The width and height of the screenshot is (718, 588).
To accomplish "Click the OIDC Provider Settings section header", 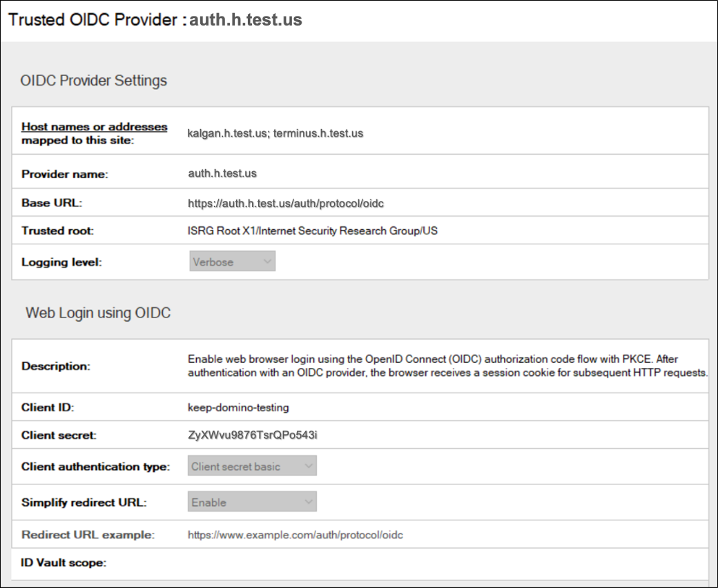I will click(96, 80).
